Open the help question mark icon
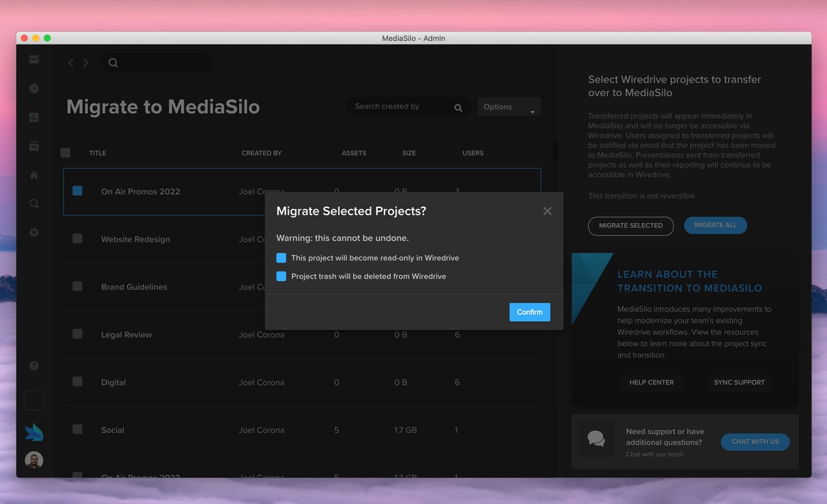The height and width of the screenshot is (504, 827). coord(34,366)
